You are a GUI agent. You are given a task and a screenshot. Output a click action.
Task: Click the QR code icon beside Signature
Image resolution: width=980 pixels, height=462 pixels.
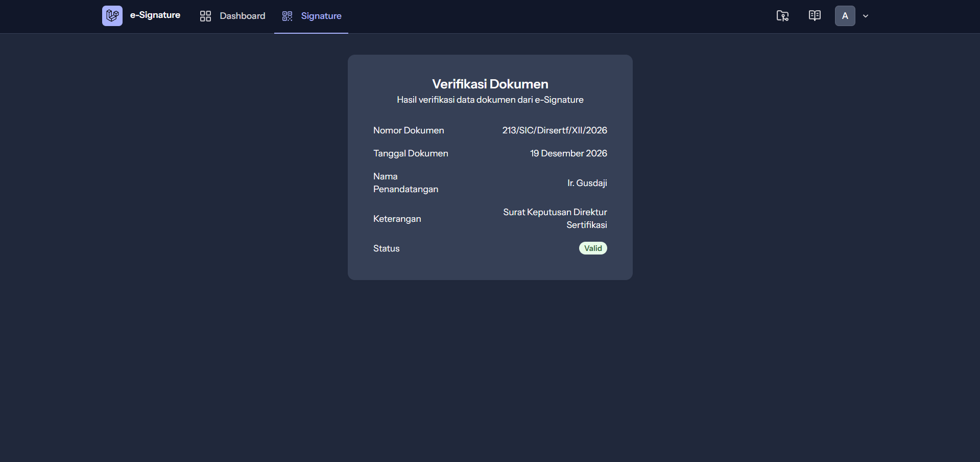(x=287, y=16)
